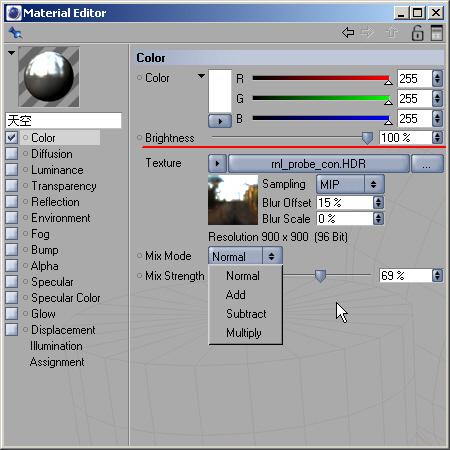Click the greyed forward arrow icon
Screen dimensions: 450x450
(367, 33)
